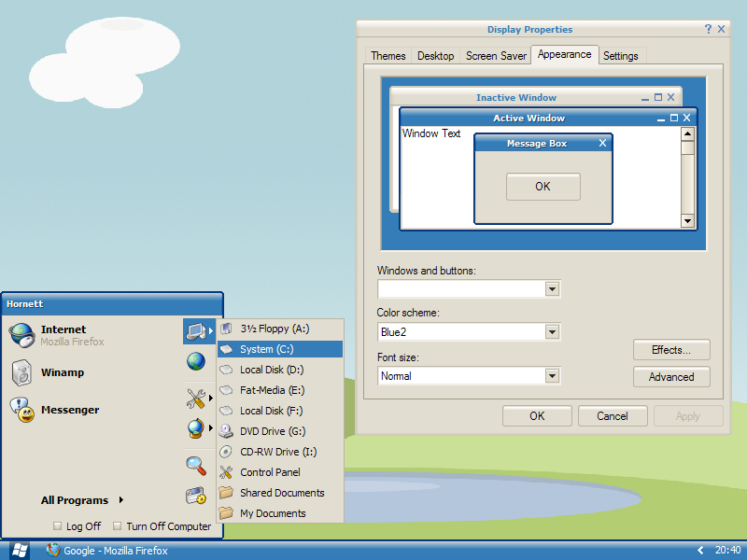Switch to the Themes tab
This screenshot has height=560, width=747.
(x=388, y=56)
